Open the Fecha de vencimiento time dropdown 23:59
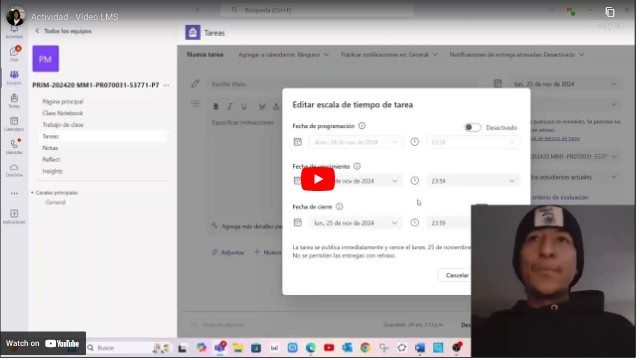 (473, 181)
